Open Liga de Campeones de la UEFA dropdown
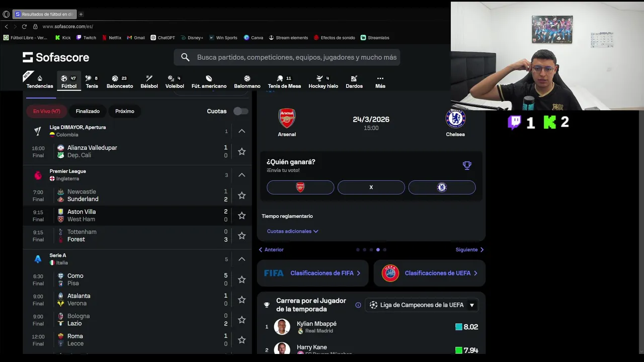The image size is (644, 362). tap(422, 305)
